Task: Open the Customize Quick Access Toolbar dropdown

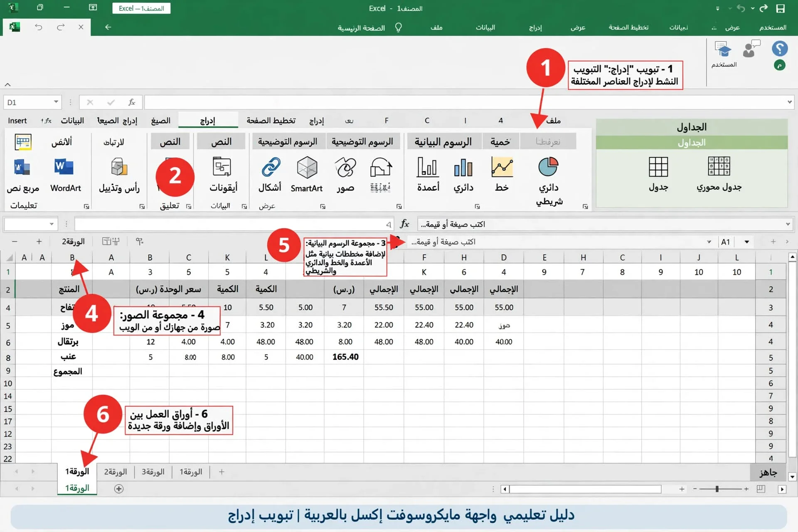Action: 717,9
